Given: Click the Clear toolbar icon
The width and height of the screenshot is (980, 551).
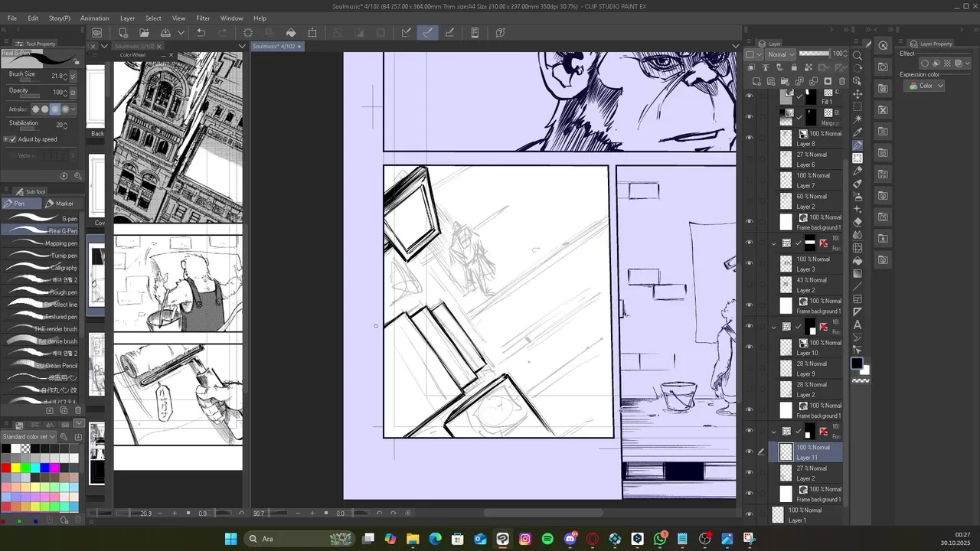Looking at the screenshot, I should click(x=248, y=32).
